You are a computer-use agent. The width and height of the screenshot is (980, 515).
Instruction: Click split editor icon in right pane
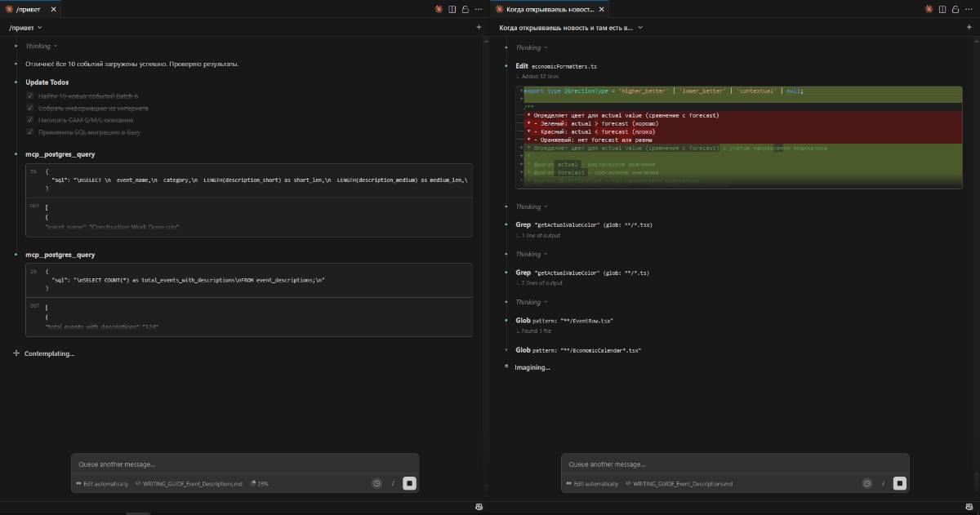click(942, 9)
